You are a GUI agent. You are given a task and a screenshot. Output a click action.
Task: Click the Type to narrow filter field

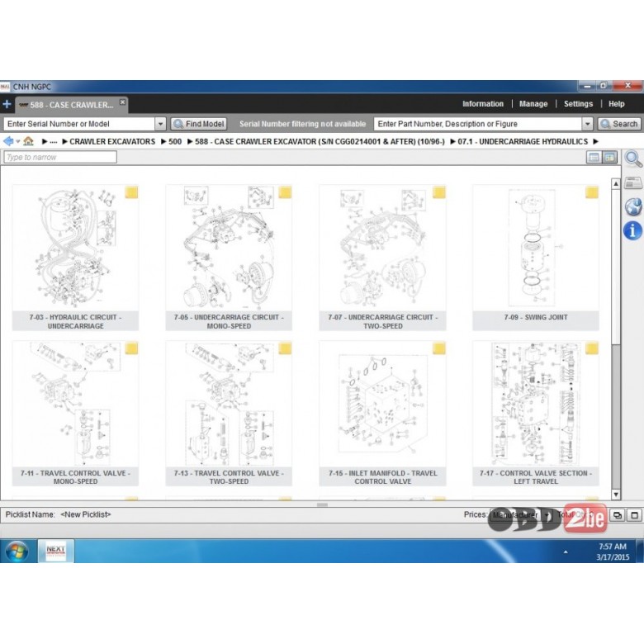(x=60, y=157)
